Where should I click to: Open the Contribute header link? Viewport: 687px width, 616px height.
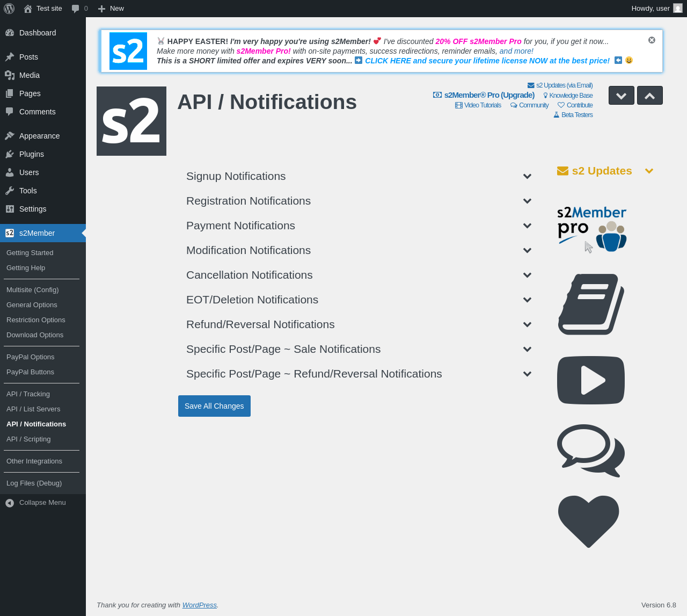(x=575, y=105)
